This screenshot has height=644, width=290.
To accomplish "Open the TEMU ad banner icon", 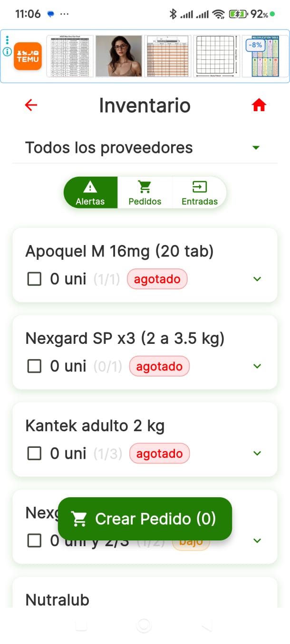I will pyautogui.click(x=27, y=56).
